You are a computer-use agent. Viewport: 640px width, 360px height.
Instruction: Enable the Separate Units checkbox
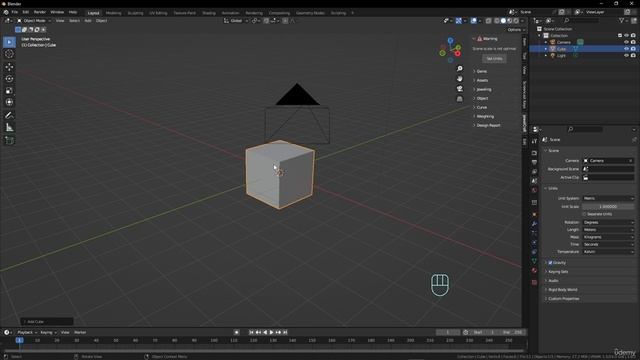584,214
